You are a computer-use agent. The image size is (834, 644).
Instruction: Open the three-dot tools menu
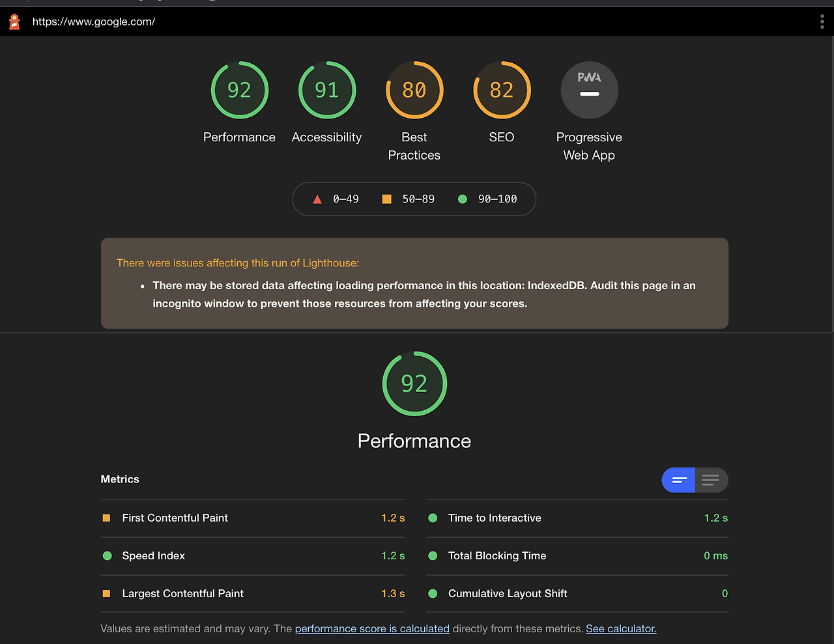(x=822, y=21)
